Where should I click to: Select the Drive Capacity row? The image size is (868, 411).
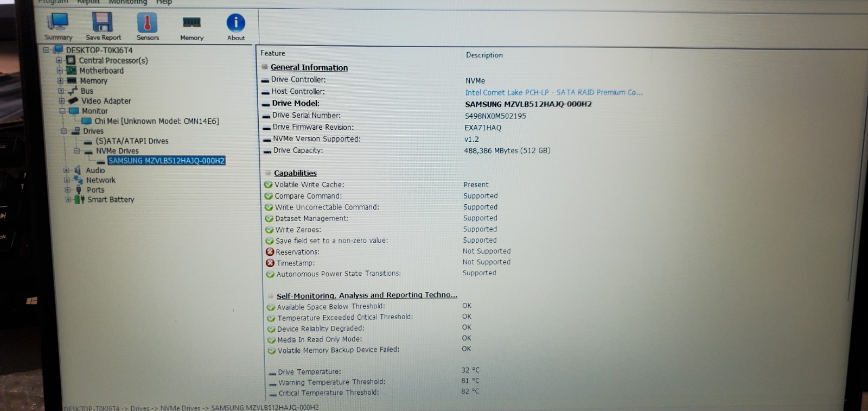tap(406, 150)
